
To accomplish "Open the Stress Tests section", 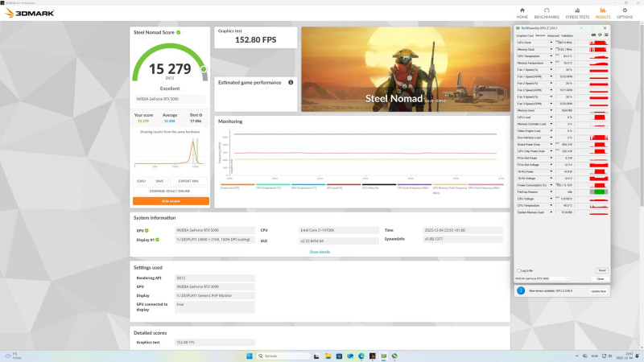I will point(577,13).
